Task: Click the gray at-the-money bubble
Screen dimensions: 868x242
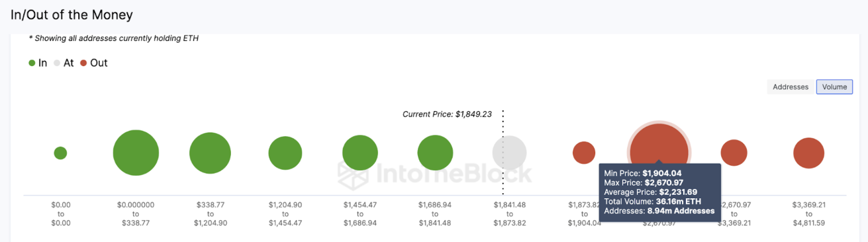Action: click(x=509, y=153)
